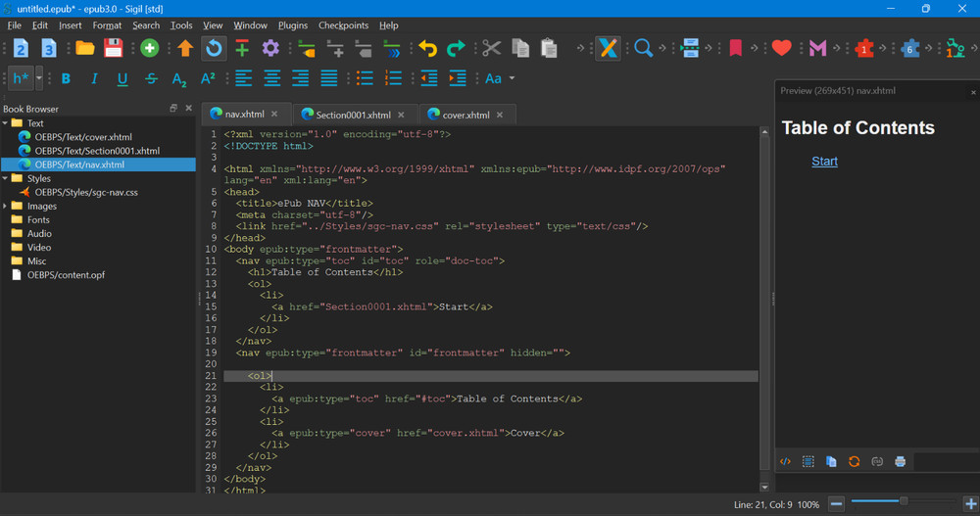The height and width of the screenshot is (516, 980).
Task: Open the File menu
Action: [x=15, y=25]
